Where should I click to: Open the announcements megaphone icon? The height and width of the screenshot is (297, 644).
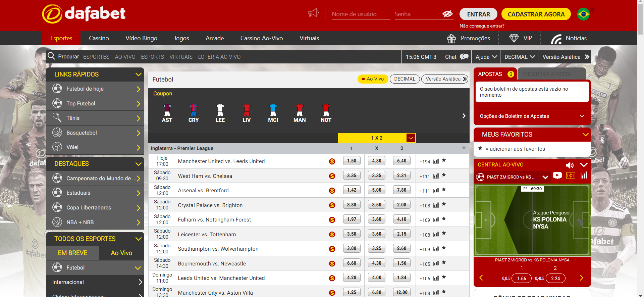(313, 13)
